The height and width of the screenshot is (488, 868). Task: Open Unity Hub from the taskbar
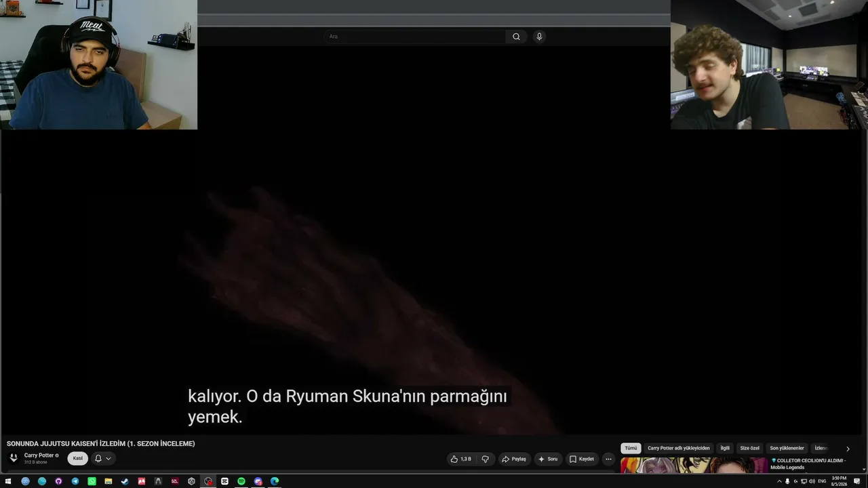191,481
